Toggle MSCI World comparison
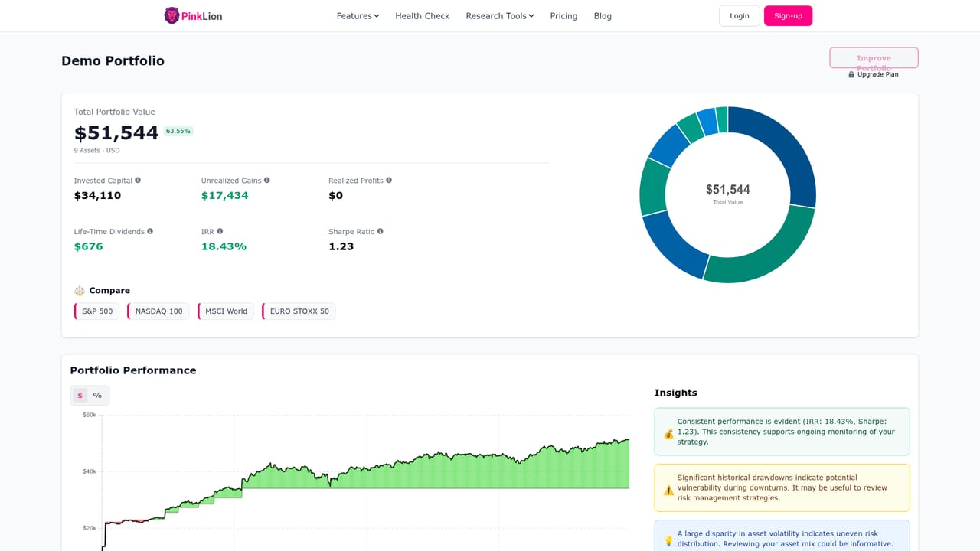The width and height of the screenshot is (980, 551). pyautogui.click(x=226, y=311)
